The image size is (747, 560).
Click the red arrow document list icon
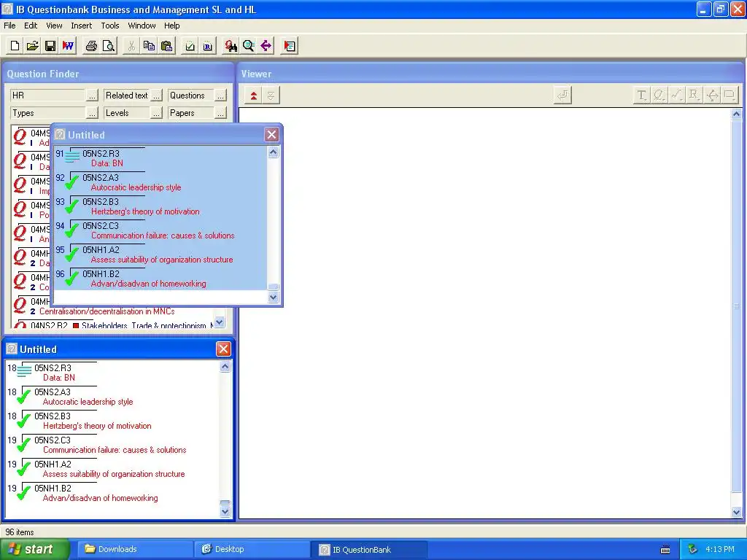(x=289, y=46)
